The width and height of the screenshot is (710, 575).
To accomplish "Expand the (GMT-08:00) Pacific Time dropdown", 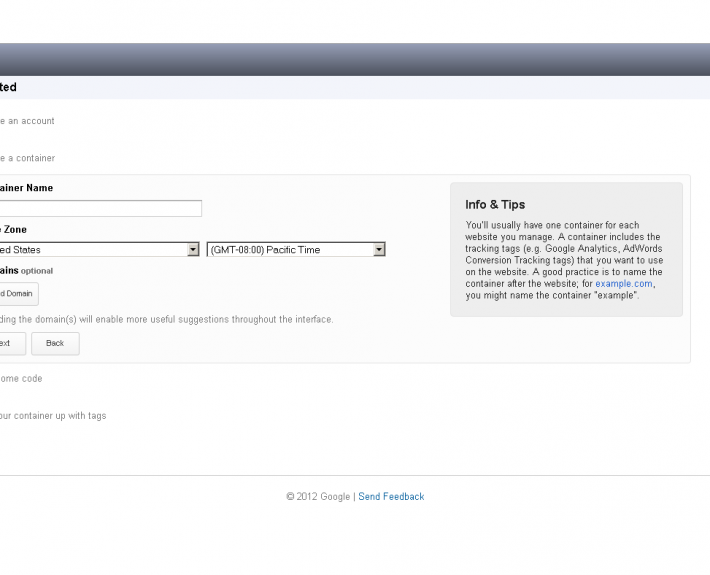I will click(x=295, y=250).
